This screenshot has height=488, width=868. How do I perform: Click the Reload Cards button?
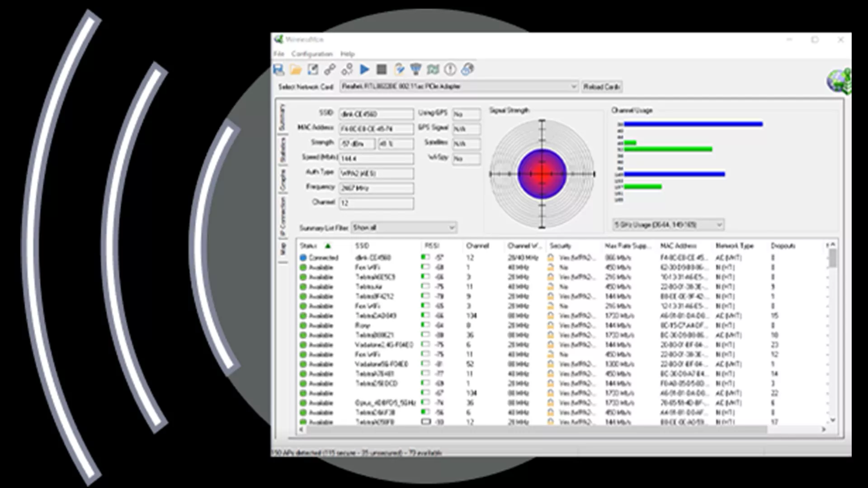601,86
